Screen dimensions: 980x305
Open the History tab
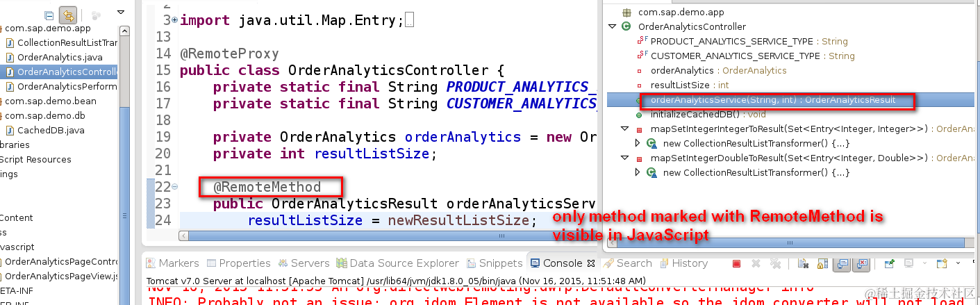tap(683, 263)
